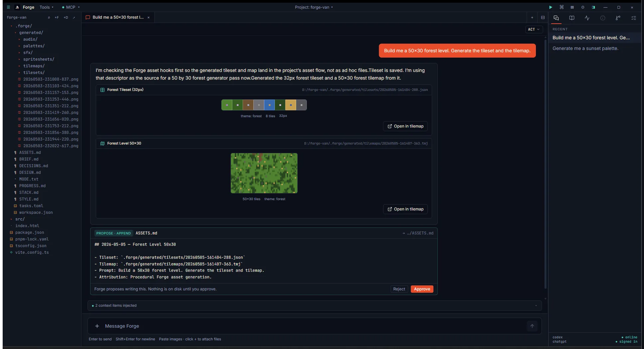Collapse the .forge/ folder
644x349 pixels.
click(23, 26)
